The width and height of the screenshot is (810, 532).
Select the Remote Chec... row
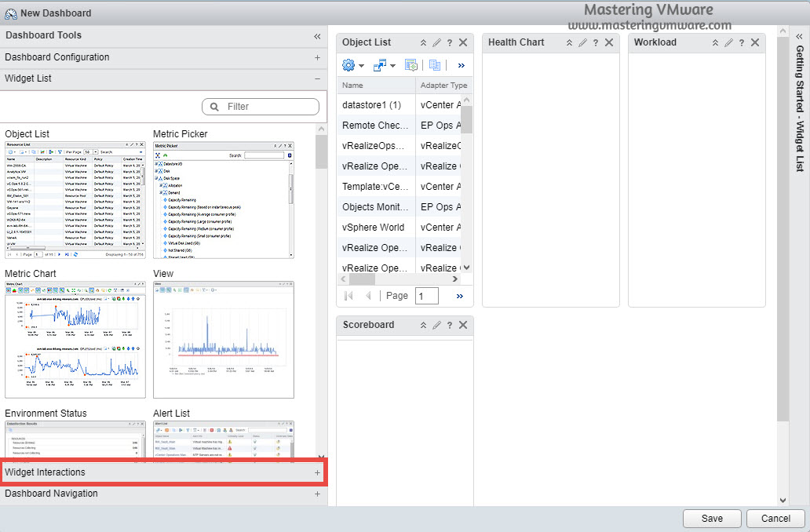pos(400,126)
